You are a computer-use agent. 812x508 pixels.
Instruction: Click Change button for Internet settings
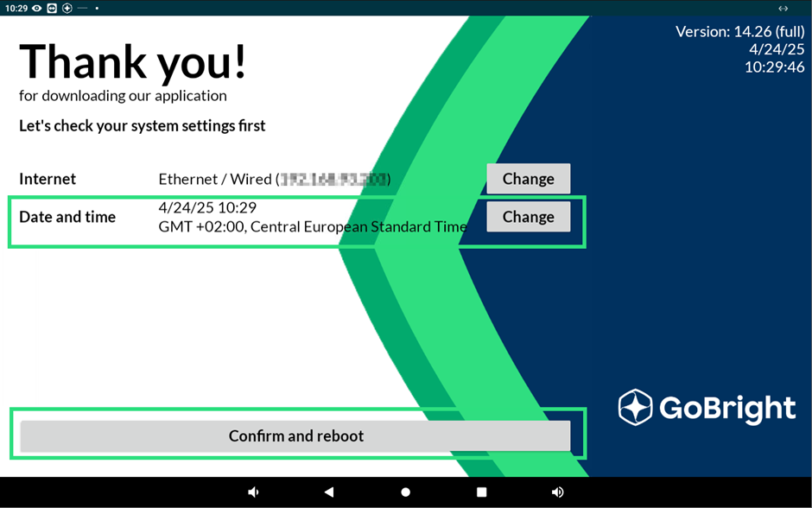528,179
